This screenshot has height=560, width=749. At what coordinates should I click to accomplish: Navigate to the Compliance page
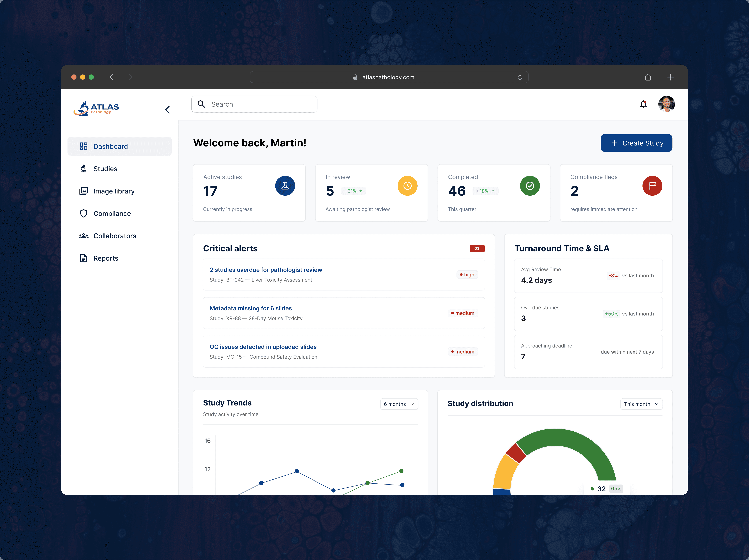click(112, 214)
